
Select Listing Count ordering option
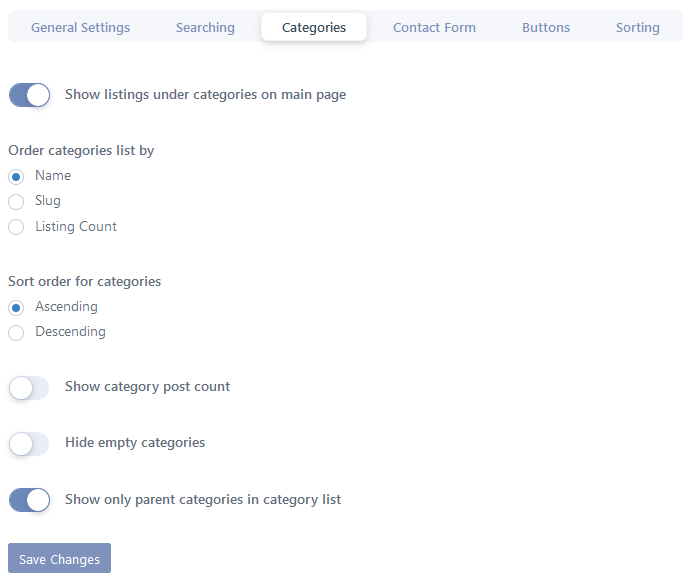(16, 227)
